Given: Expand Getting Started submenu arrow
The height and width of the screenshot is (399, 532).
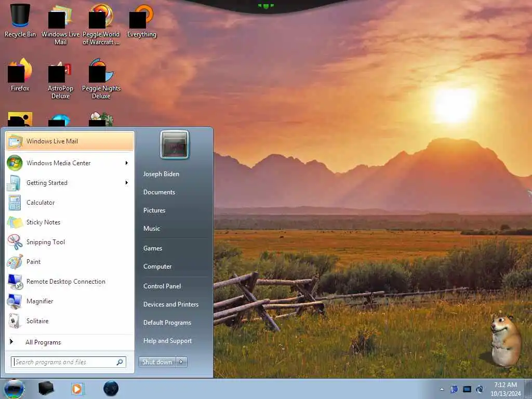Looking at the screenshot, I should click(127, 183).
